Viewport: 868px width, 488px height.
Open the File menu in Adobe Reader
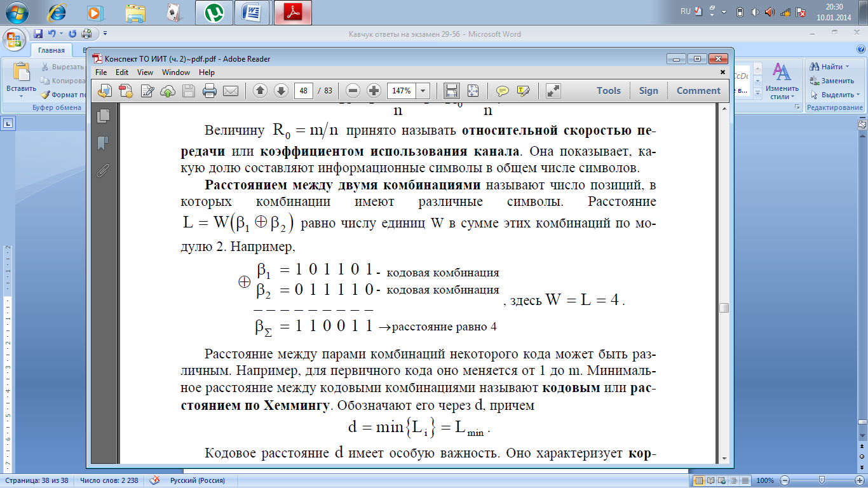(102, 72)
